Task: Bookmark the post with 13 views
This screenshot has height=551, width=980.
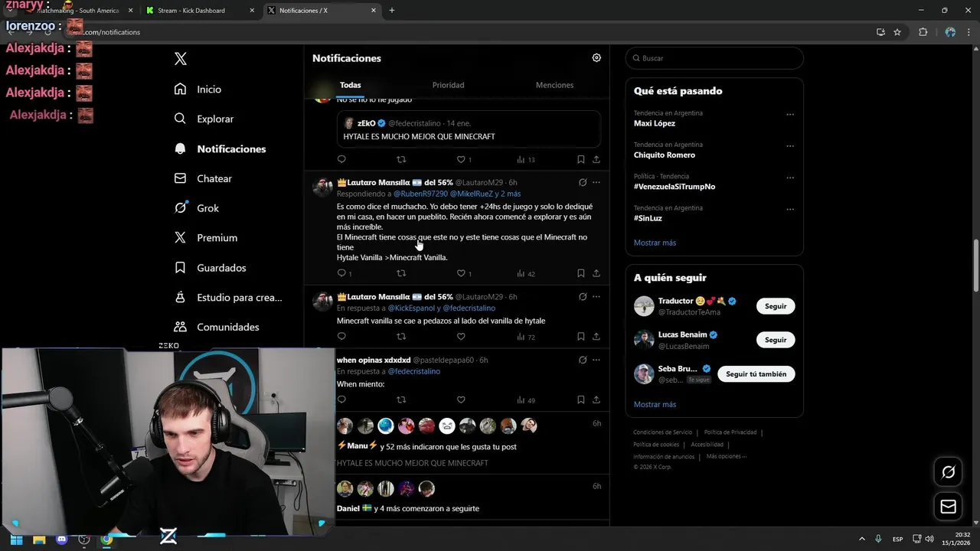Action: pos(580,159)
